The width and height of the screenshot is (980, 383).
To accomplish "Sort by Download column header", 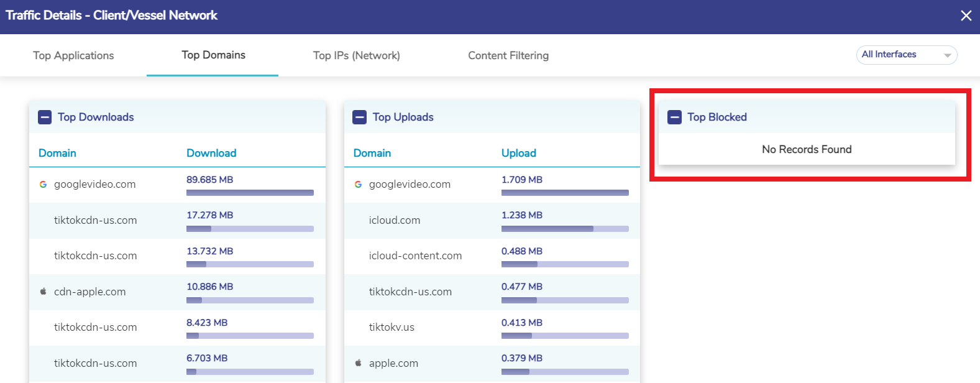I will [x=211, y=153].
